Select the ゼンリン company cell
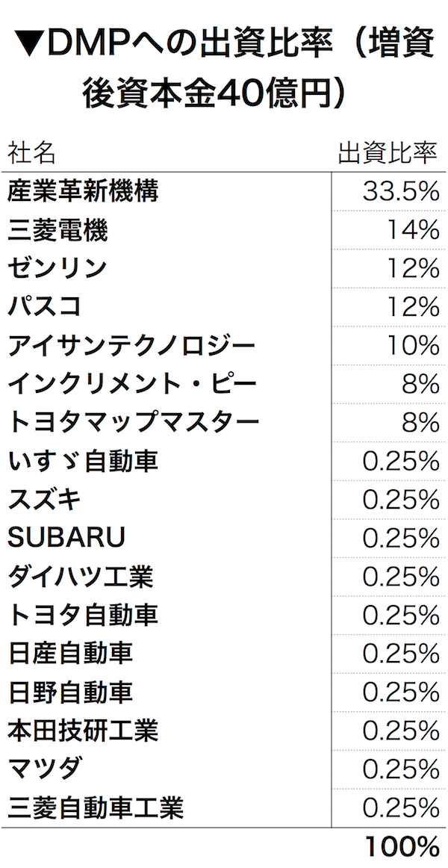Viewport: 448px width, 868px height. click(x=57, y=269)
